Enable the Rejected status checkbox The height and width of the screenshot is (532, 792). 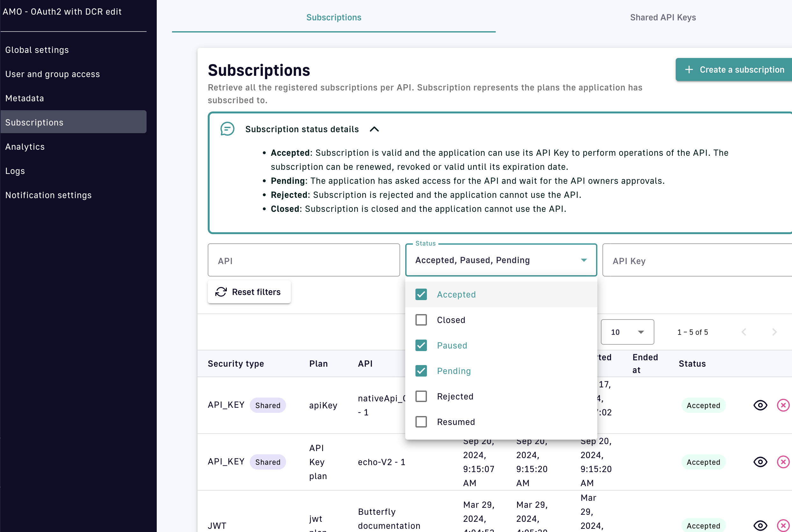[421, 396]
